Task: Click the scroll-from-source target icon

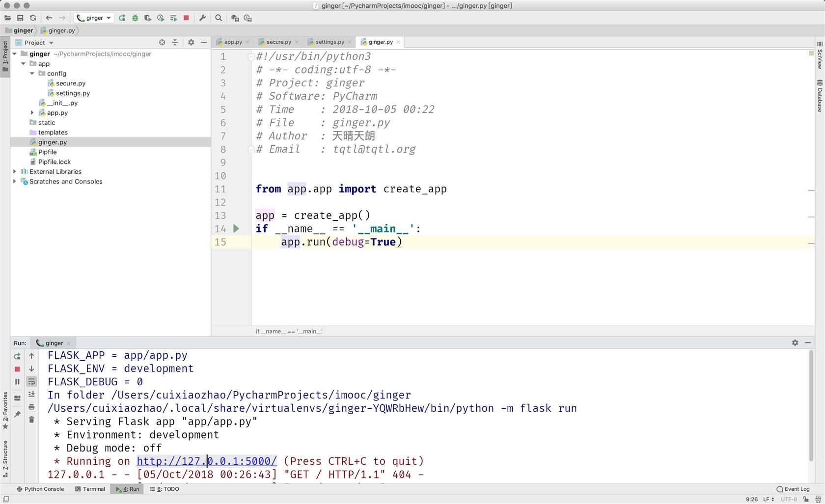Action: click(x=162, y=43)
